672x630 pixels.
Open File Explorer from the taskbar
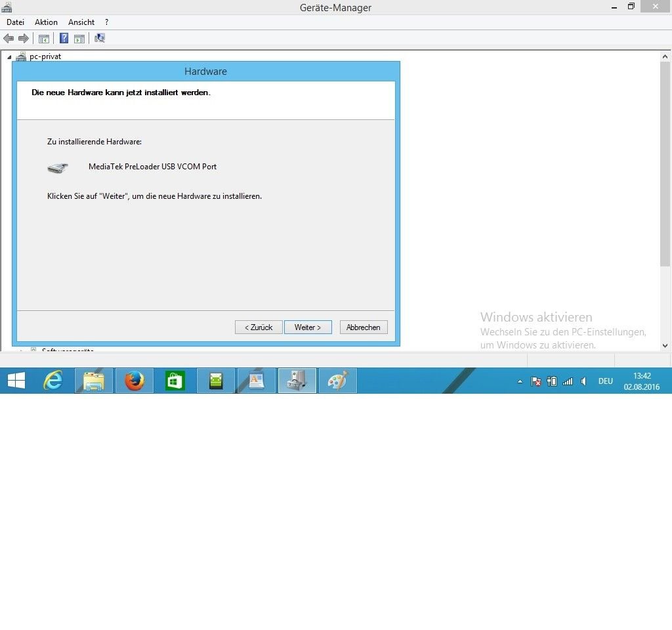coord(94,381)
